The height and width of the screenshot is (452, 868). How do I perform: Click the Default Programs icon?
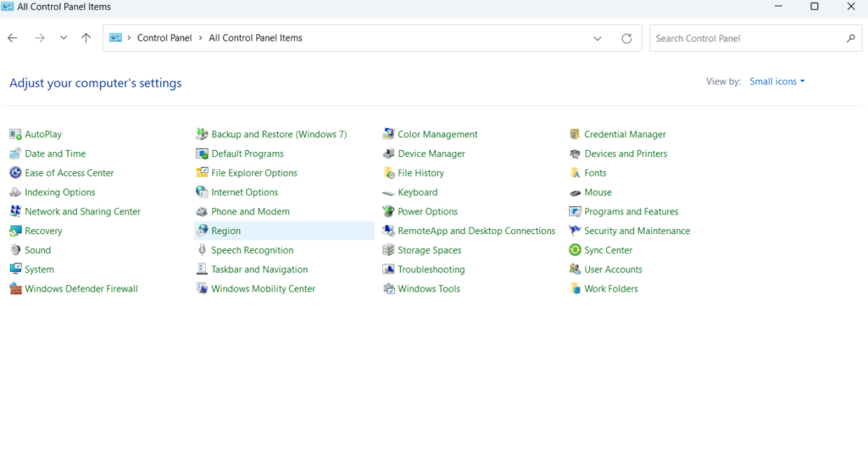(x=202, y=154)
